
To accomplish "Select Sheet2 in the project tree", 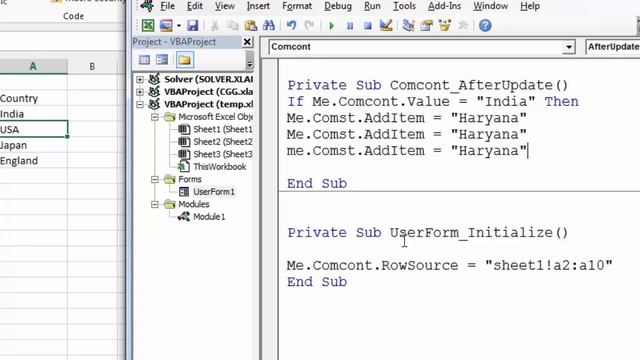I will coord(222,142).
